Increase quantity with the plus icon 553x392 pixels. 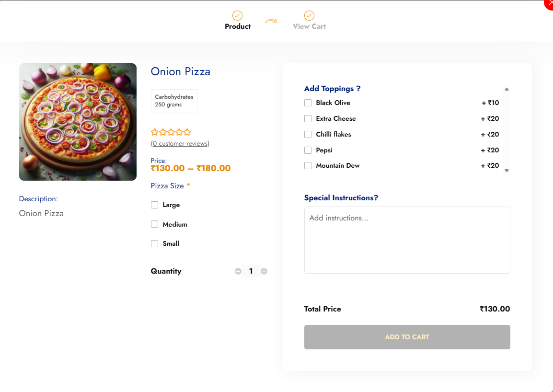click(264, 271)
